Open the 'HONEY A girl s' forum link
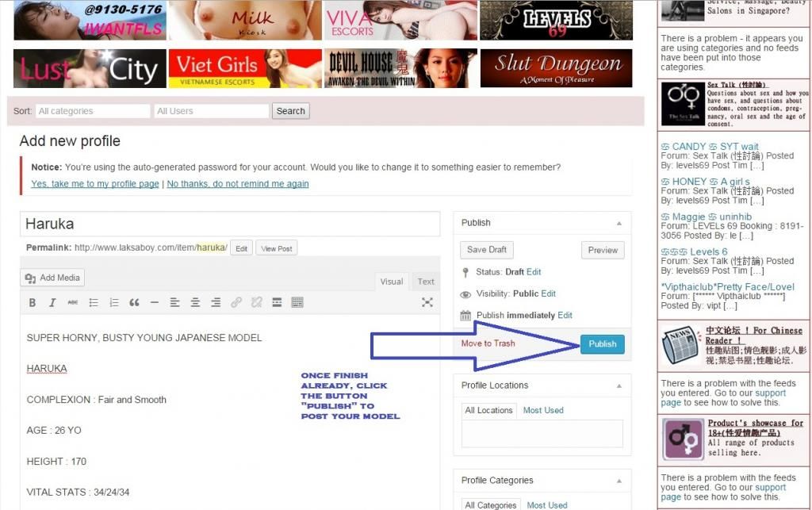This screenshot has height=510, width=812. click(x=705, y=182)
